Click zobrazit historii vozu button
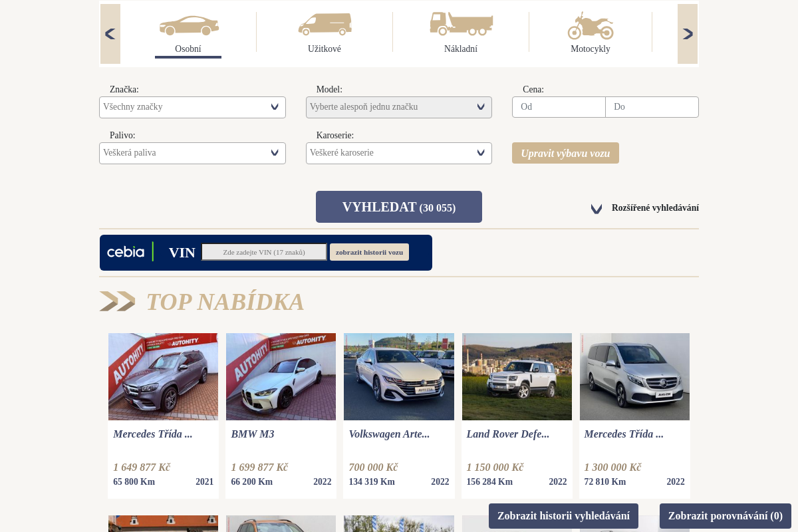The height and width of the screenshot is (532, 798). pos(369,252)
